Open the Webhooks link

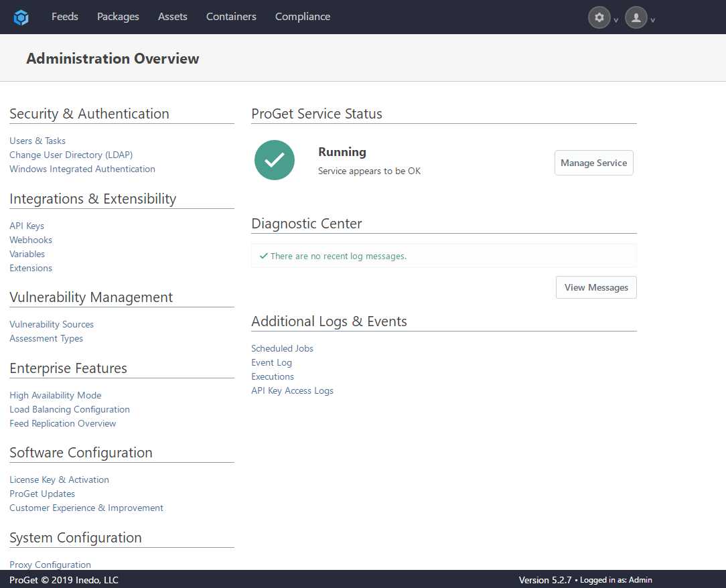pyautogui.click(x=31, y=240)
